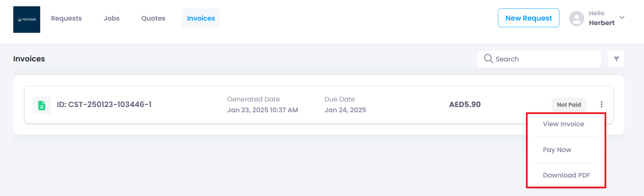This screenshot has width=644, height=196.
Task: Open the Quotes tab
Action: pyautogui.click(x=153, y=18)
